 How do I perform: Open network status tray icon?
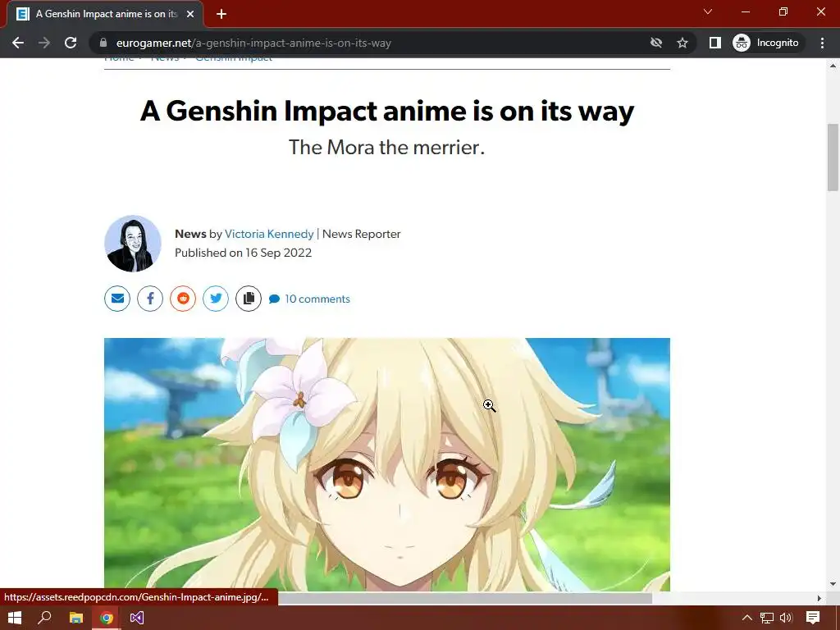(x=767, y=618)
